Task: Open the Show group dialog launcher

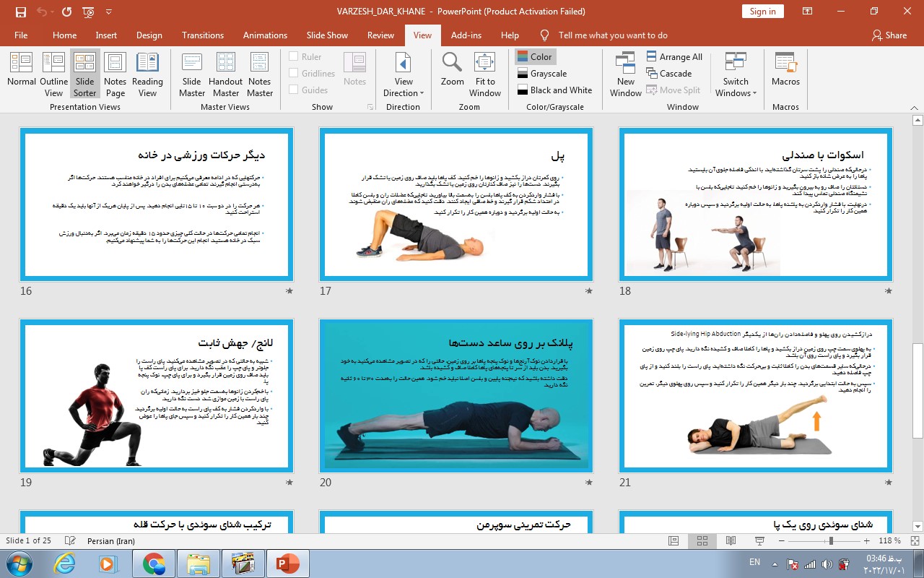Action: coord(370,107)
